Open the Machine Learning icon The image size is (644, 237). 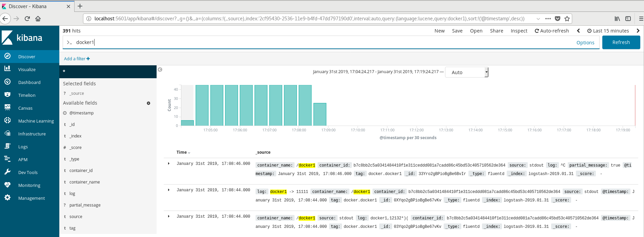point(7,120)
